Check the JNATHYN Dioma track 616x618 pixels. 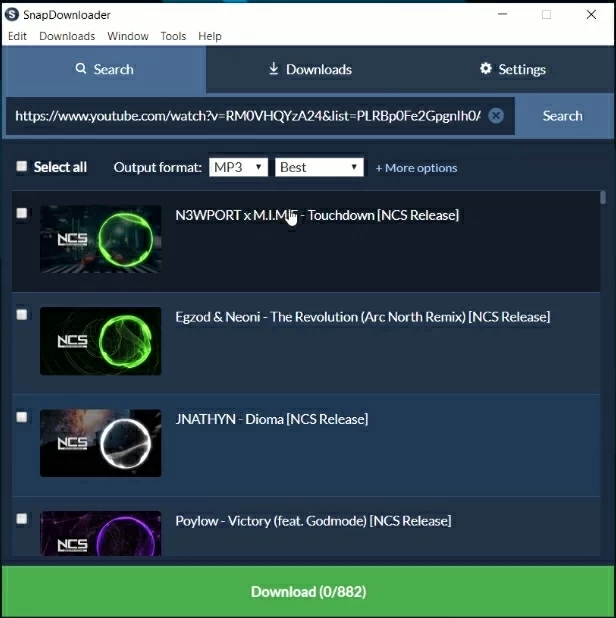click(x=22, y=417)
